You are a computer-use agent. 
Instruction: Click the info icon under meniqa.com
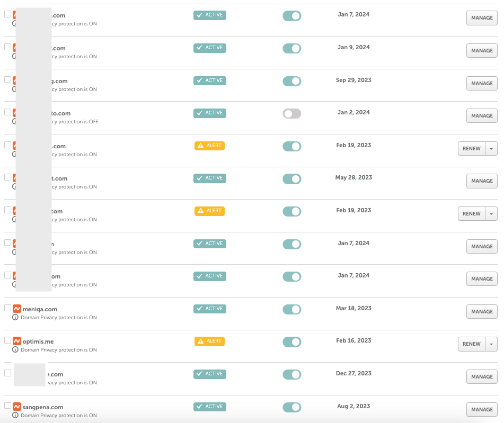click(x=15, y=318)
